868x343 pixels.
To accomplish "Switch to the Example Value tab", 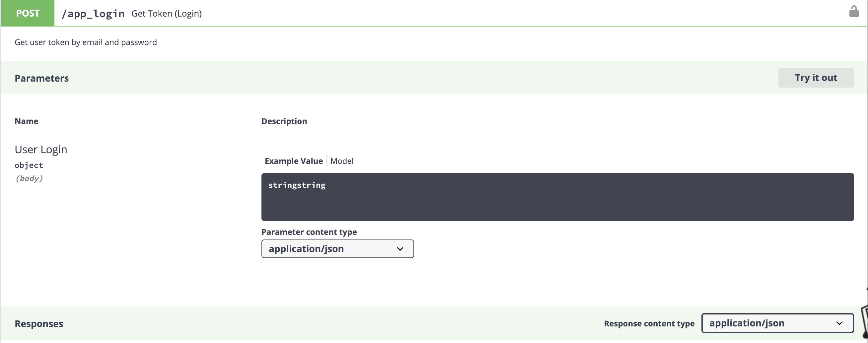I will point(294,161).
